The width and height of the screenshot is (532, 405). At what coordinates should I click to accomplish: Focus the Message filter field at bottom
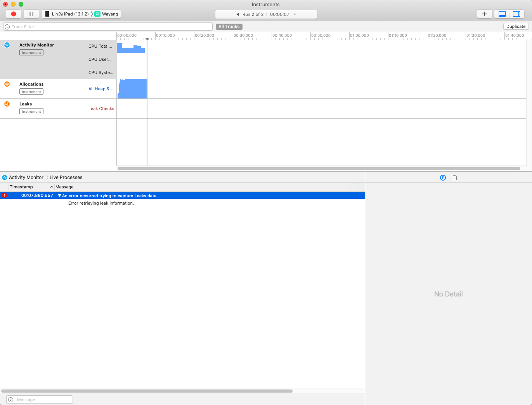coord(40,400)
